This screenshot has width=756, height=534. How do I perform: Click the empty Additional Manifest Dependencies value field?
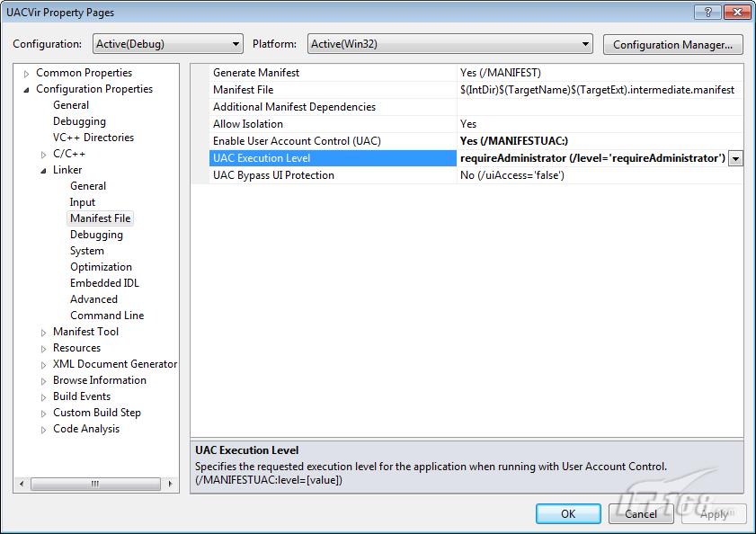tap(600, 107)
